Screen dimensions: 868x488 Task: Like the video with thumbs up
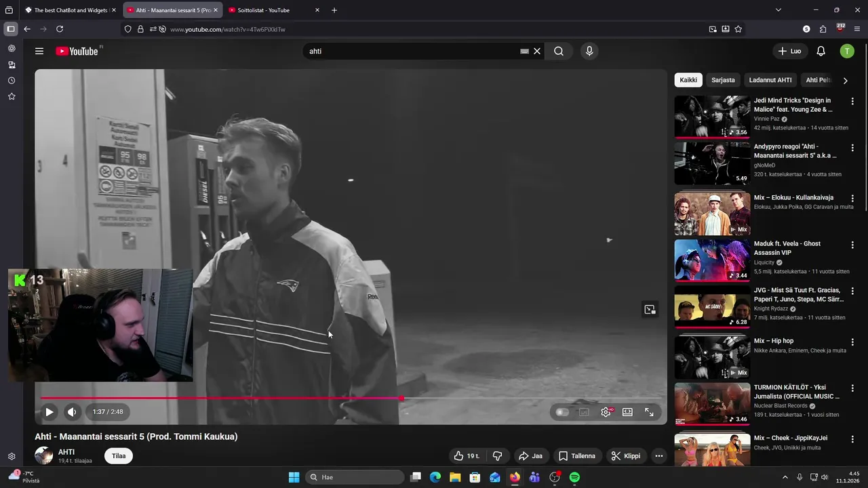(467, 456)
